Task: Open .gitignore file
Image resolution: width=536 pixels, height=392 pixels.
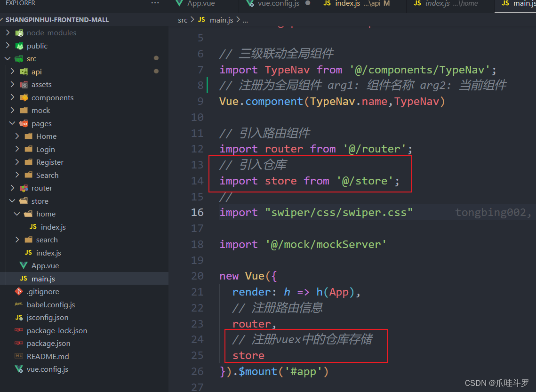Action: pyautogui.click(x=43, y=291)
